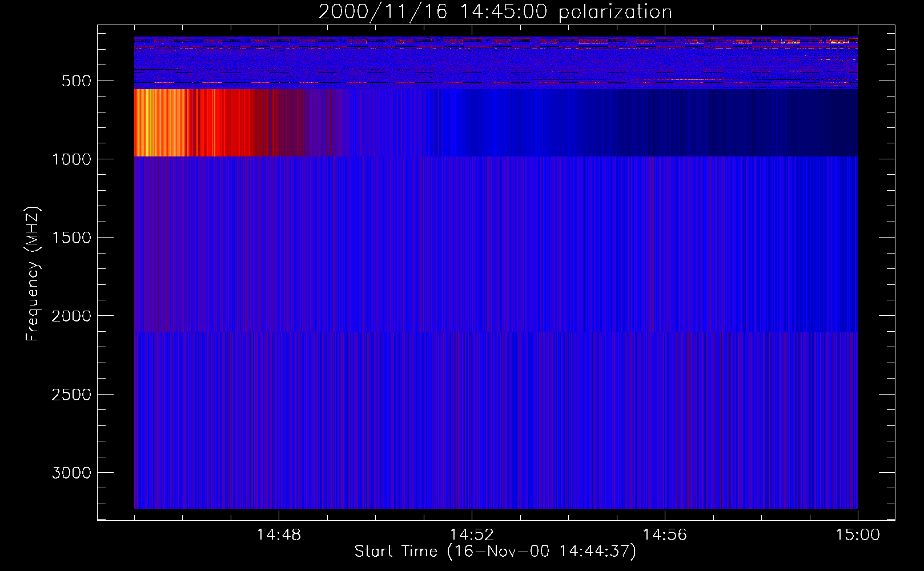Click the noisy red-speckled band above 500 MHz

click(496, 63)
